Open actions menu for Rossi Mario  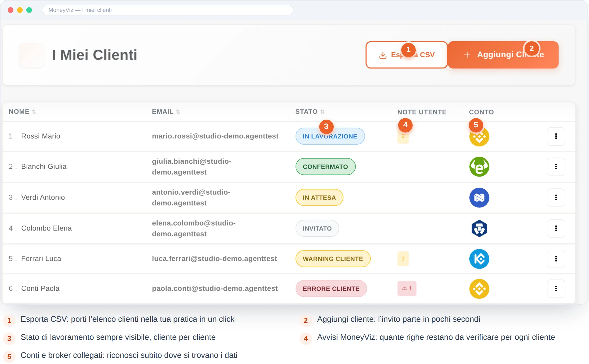tap(556, 136)
